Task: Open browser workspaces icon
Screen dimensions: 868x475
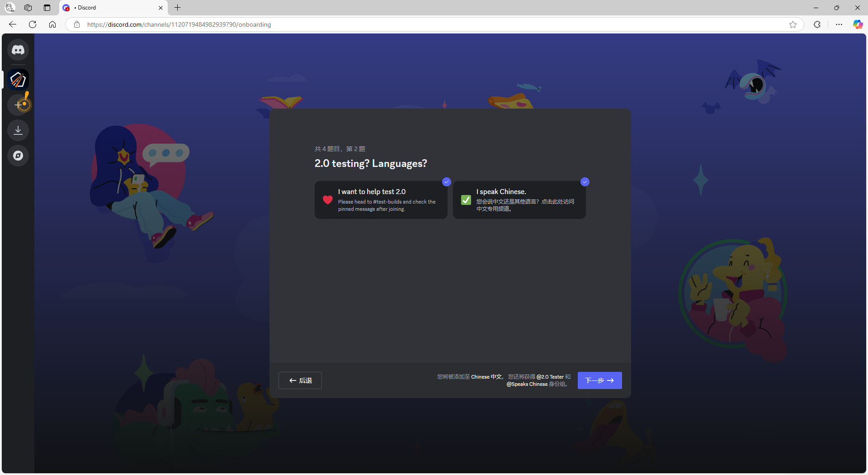Action: coord(28,8)
